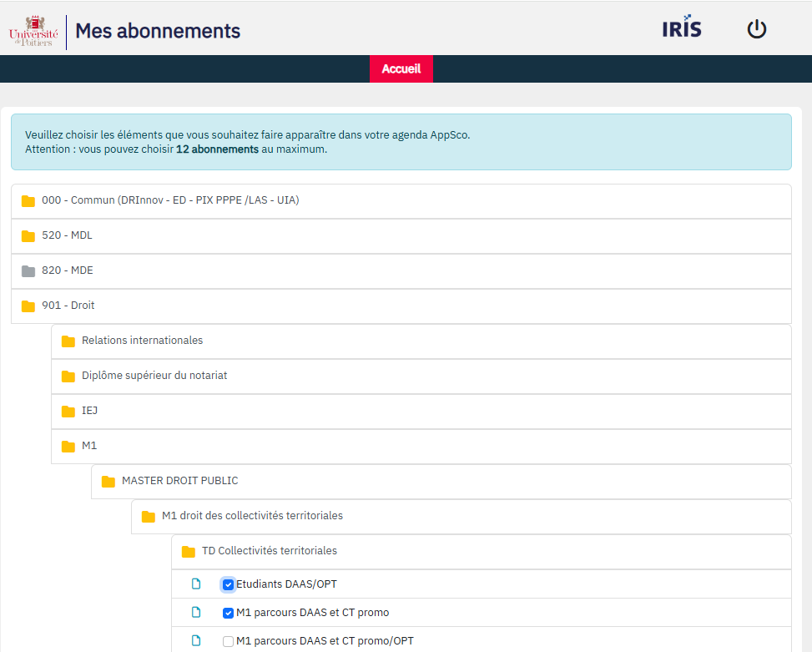This screenshot has height=652, width=812.
Task: Click the Mes abonnements page title
Action: [x=158, y=32]
